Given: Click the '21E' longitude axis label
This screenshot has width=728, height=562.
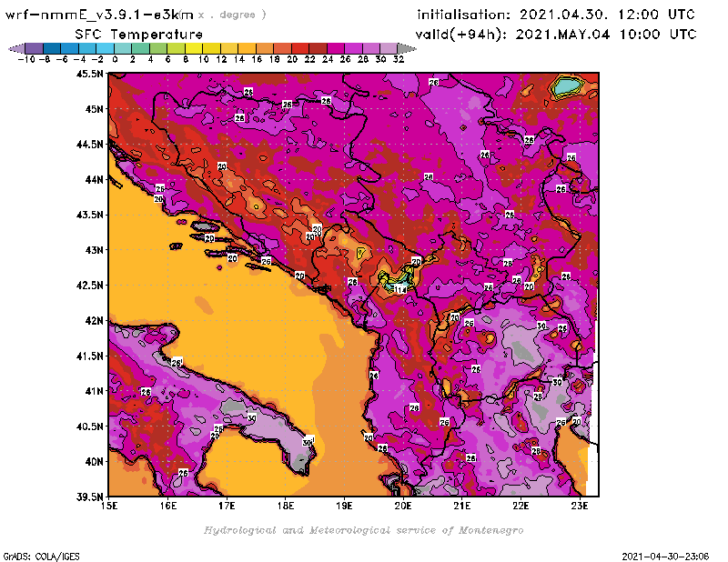Looking at the screenshot, I should [462, 506].
